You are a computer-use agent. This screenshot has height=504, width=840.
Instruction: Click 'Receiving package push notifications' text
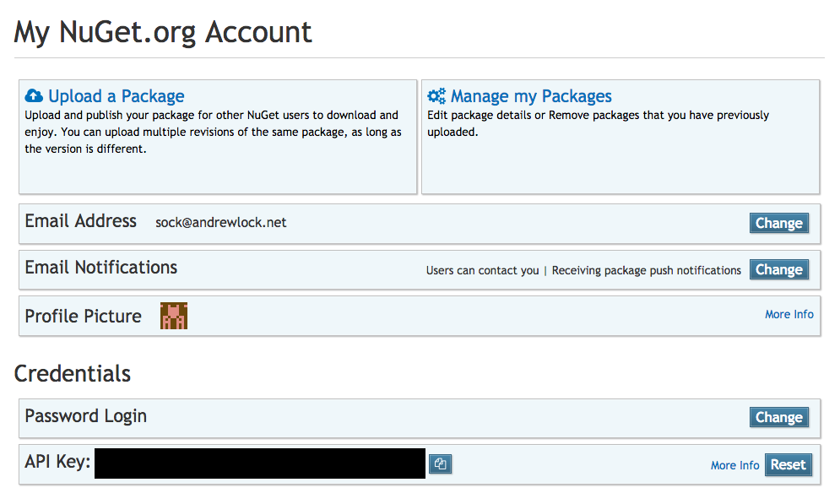tap(646, 270)
